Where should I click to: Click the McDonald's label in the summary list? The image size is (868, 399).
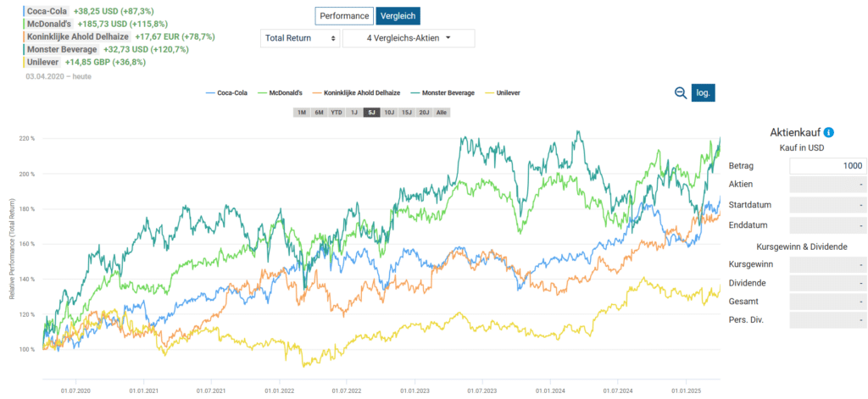[x=51, y=24]
